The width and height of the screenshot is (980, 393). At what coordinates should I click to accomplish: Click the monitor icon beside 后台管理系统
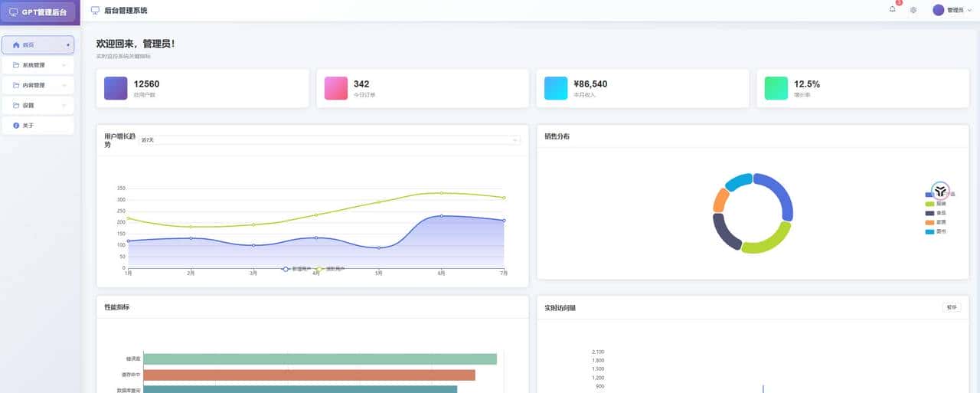click(x=95, y=11)
